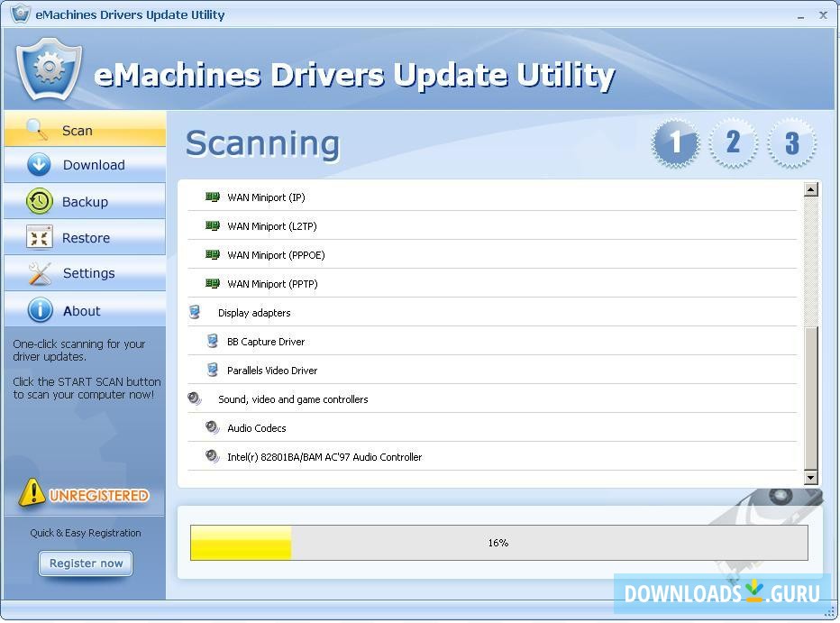Click the WAN Miniport (IP) network icon
Image resolution: width=840 pixels, height=623 pixels.
(211, 197)
